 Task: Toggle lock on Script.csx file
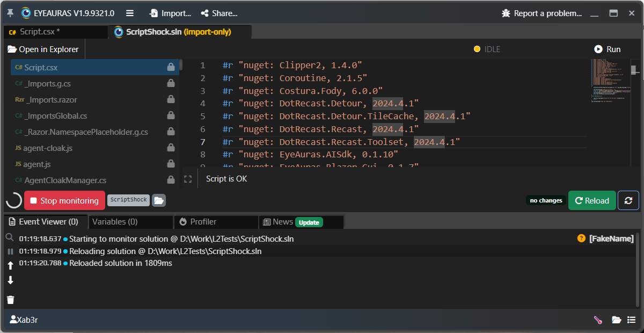pyautogui.click(x=171, y=68)
